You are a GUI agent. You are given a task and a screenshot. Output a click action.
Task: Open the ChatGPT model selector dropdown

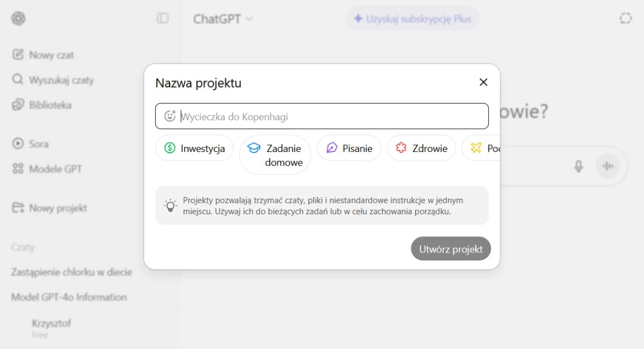pyautogui.click(x=223, y=19)
